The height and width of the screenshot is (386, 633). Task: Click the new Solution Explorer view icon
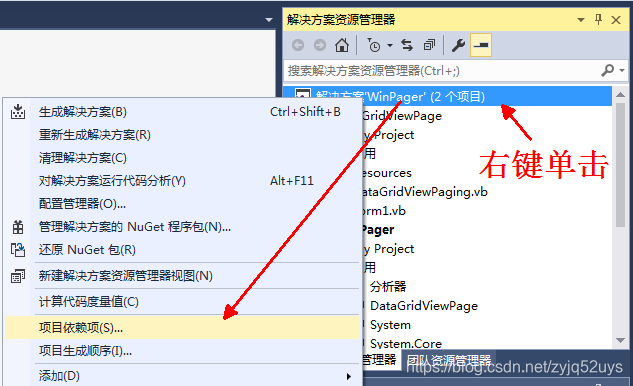click(x=18, y=276)
